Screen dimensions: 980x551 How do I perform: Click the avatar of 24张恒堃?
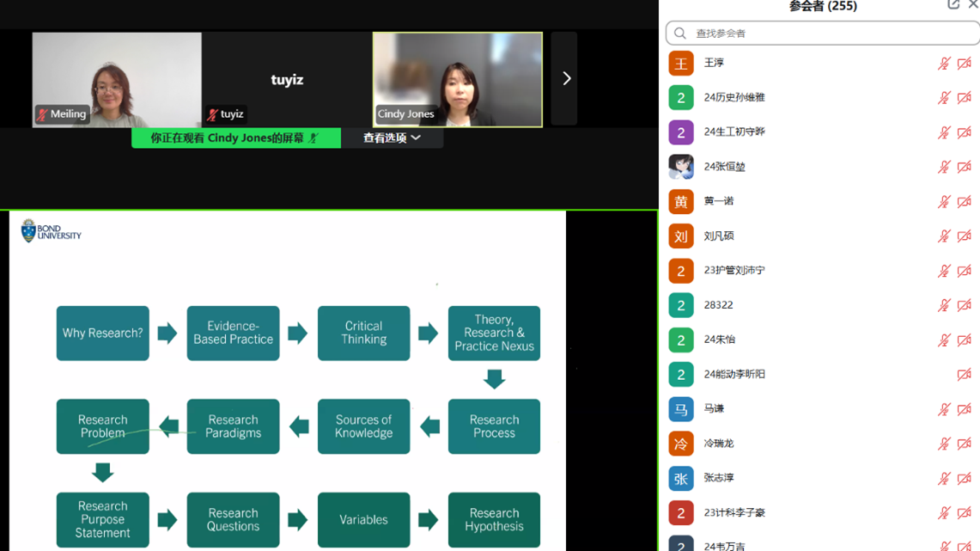coord(681,167)
